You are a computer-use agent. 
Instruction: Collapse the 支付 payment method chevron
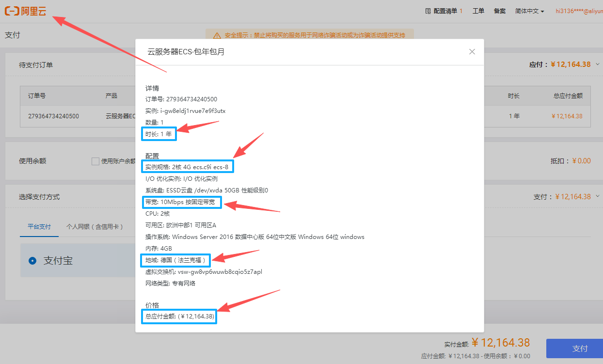coord(597,196)
